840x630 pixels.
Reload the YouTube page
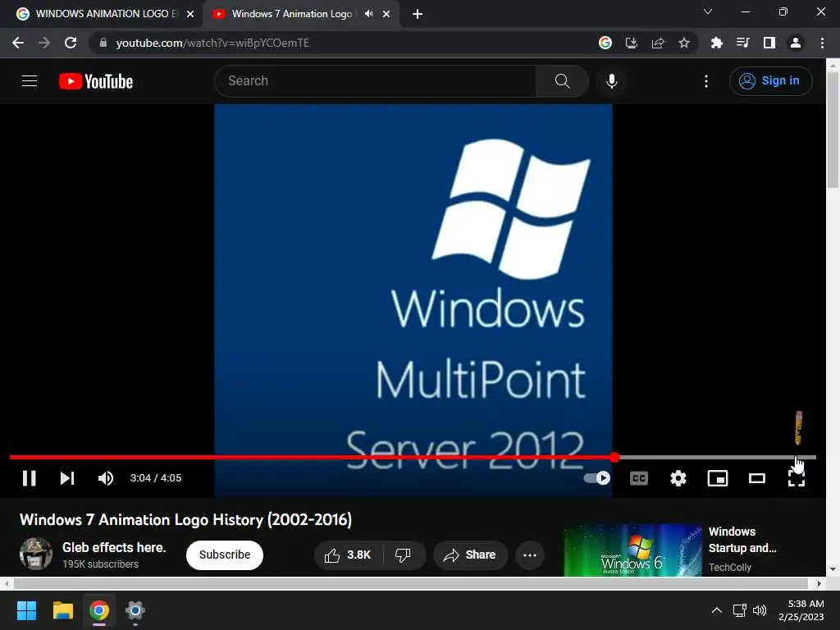click(x=71, y=43)
